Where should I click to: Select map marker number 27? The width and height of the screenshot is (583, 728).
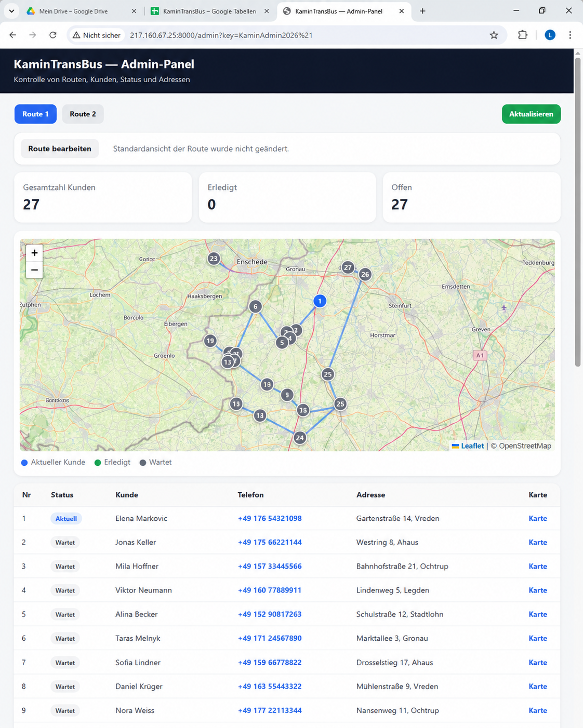click(x=348, y=267)
